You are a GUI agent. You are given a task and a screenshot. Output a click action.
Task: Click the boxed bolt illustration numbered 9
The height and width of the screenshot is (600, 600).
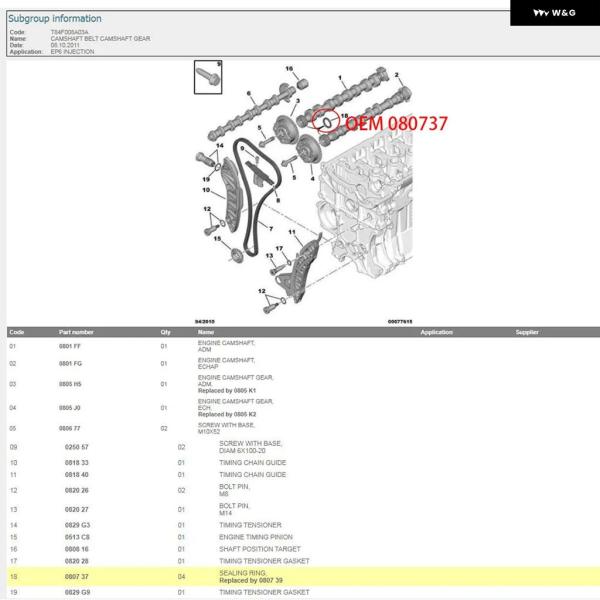(x=208, y=76)
